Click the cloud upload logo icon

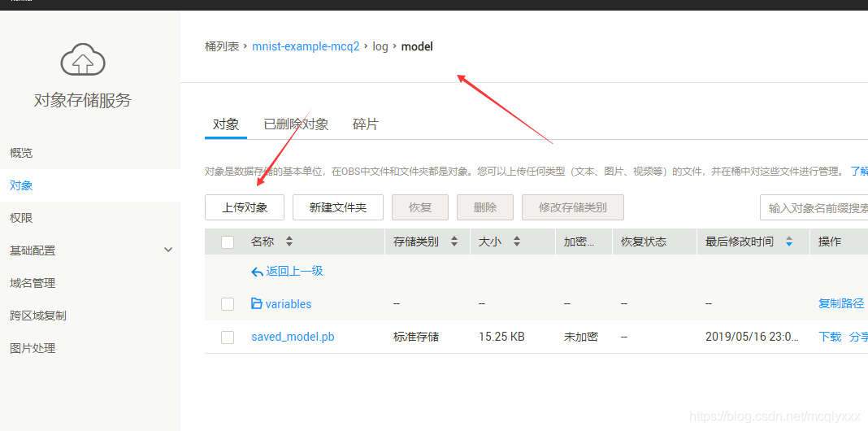(x=83, y=59)
